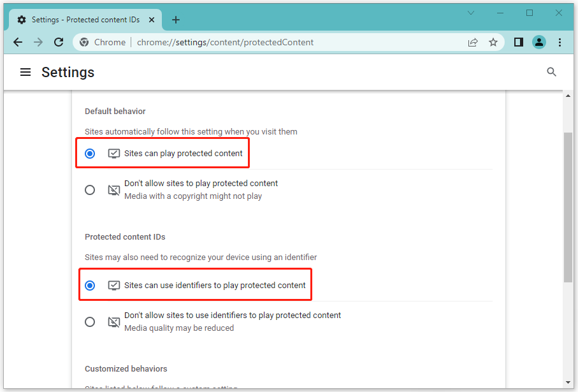The width and height of the screenshot is (578, 392).
Task: Open the Settings hamburger menu
Action: (x=25, y=73)
